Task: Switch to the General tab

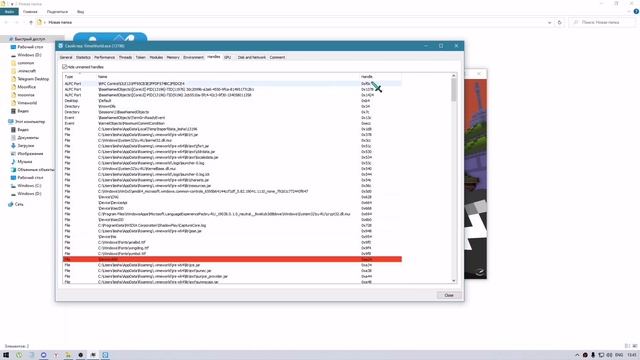Action: point(66,58)
